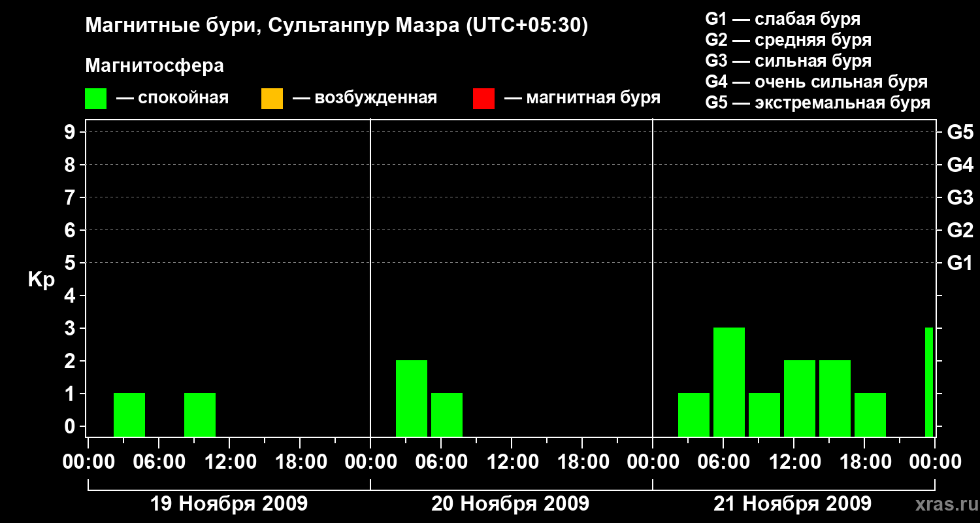Image resolution: width=980 pixels, height=523 pixels.
Task: Click the '20 Ноября 2009' date label
Action: [510, 503]
